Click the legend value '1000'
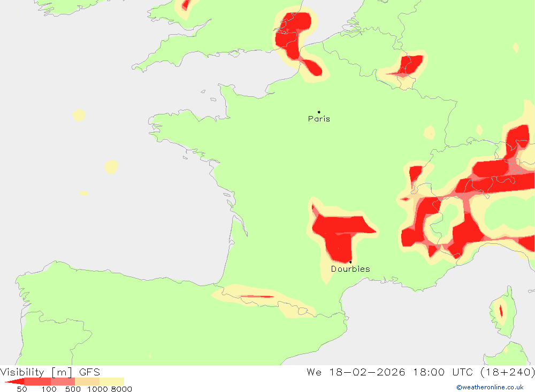This screenshot has height=392, width=535. coord(97,389)
